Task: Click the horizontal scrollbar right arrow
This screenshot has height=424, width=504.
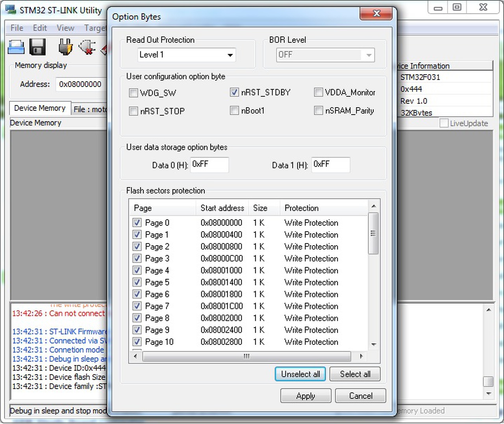Action: coord(361,356)
